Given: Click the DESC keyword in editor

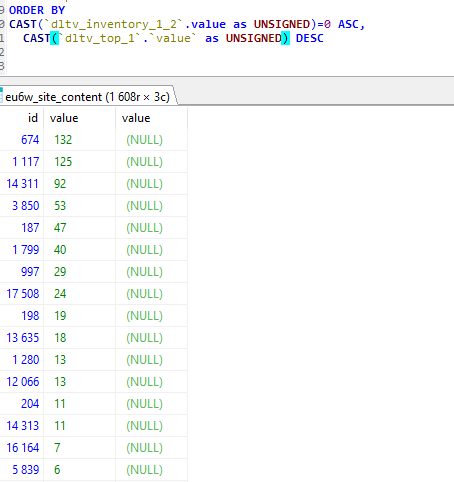Looking at the screenshot, I should (310, 38).
